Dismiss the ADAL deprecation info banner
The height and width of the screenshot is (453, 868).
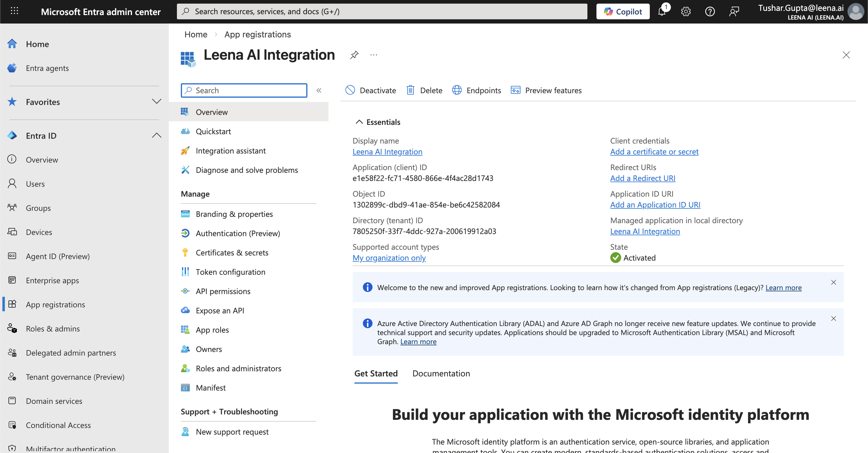point(833,318)
